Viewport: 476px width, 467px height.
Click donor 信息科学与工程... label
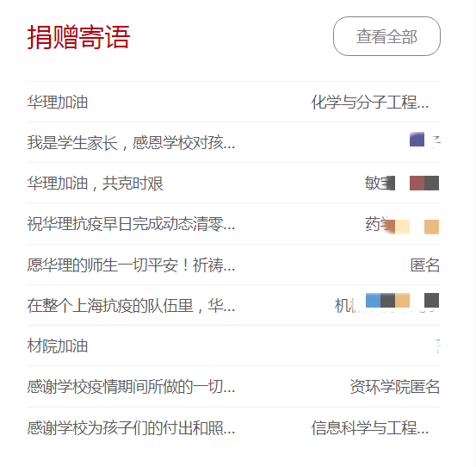tap(369, 428)
